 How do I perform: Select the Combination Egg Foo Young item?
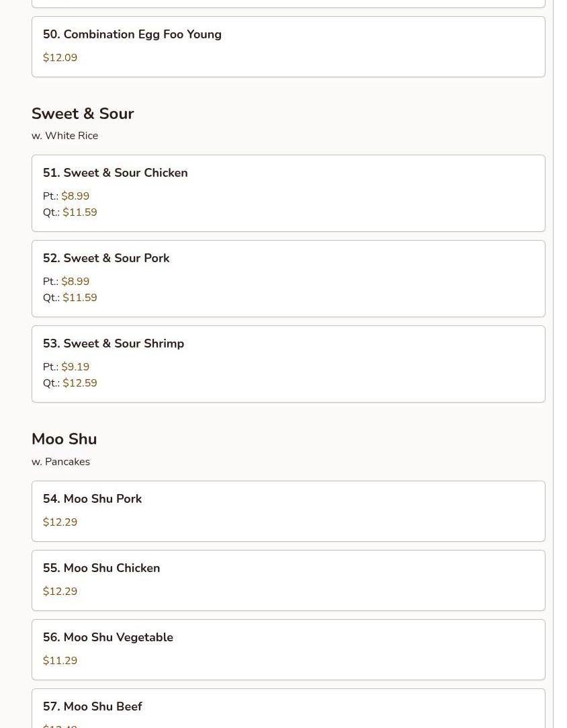[288, 47]
